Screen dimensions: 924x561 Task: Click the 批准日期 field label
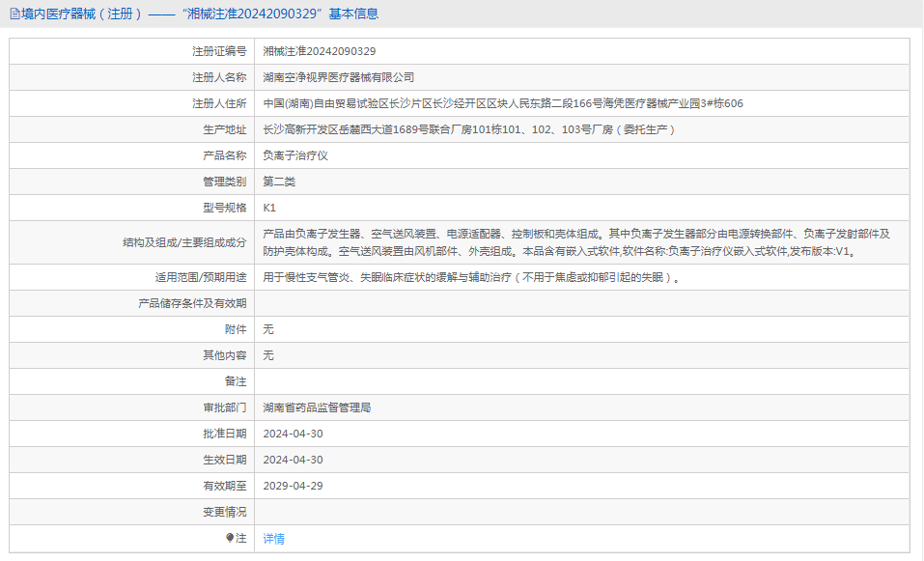click(225, 434)
